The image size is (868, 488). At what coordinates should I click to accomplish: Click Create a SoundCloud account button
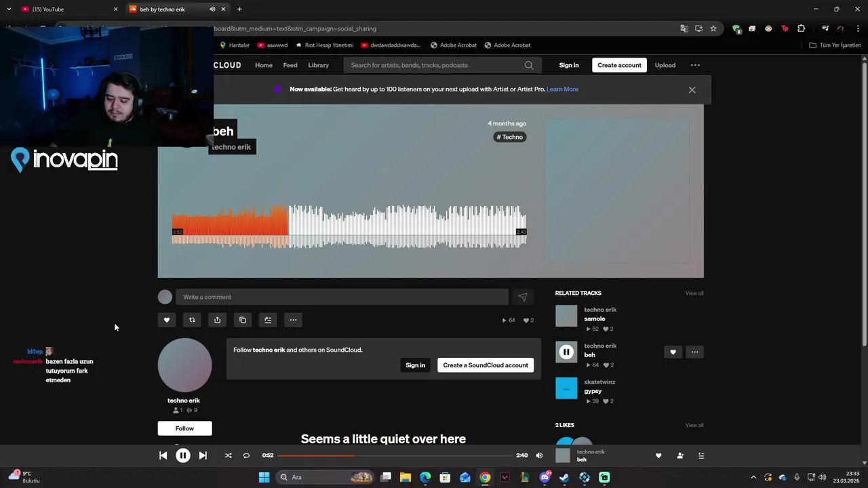pos(486,365)
